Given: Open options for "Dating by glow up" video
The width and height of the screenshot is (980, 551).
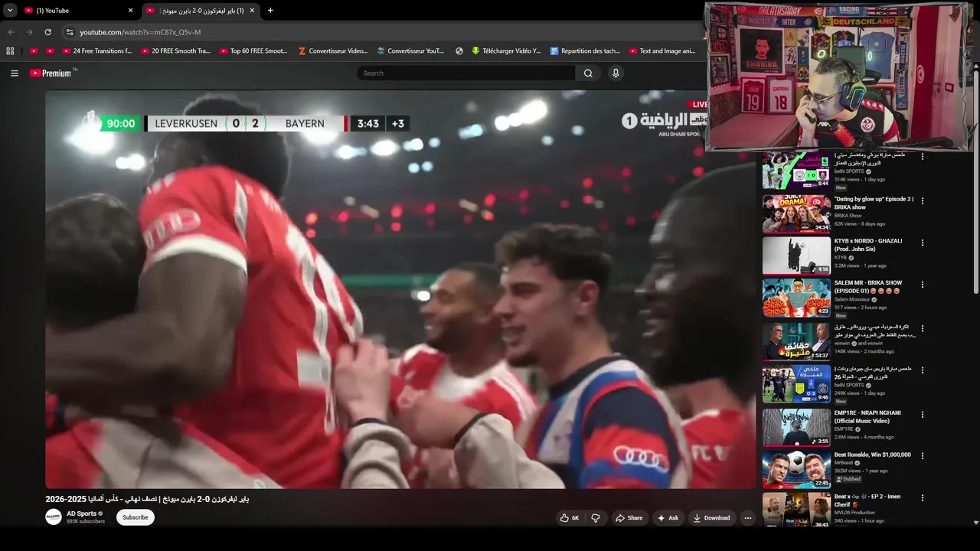Looking at the screenshot, I should click(923, 201).
